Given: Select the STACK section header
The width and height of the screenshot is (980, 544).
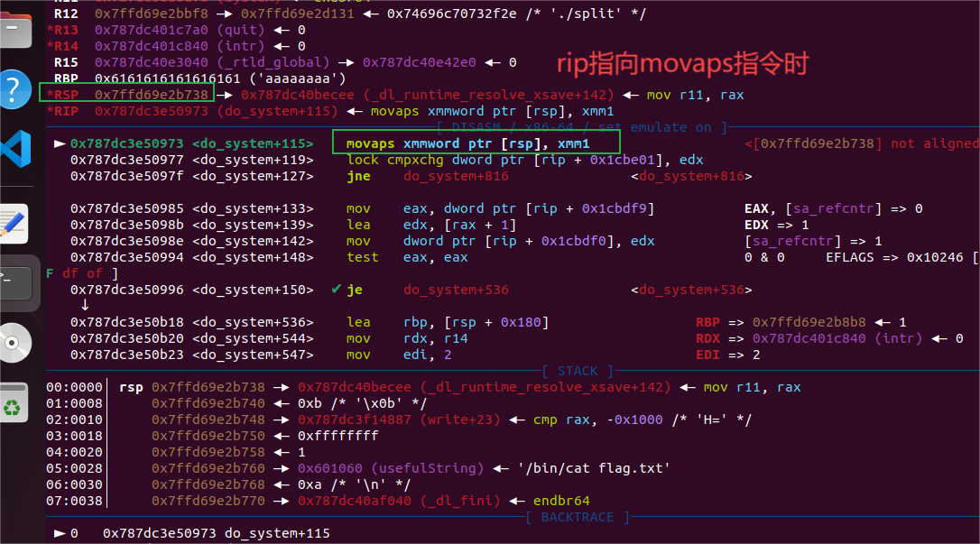Looking at the screenshot, I should [x=578, y=371].
